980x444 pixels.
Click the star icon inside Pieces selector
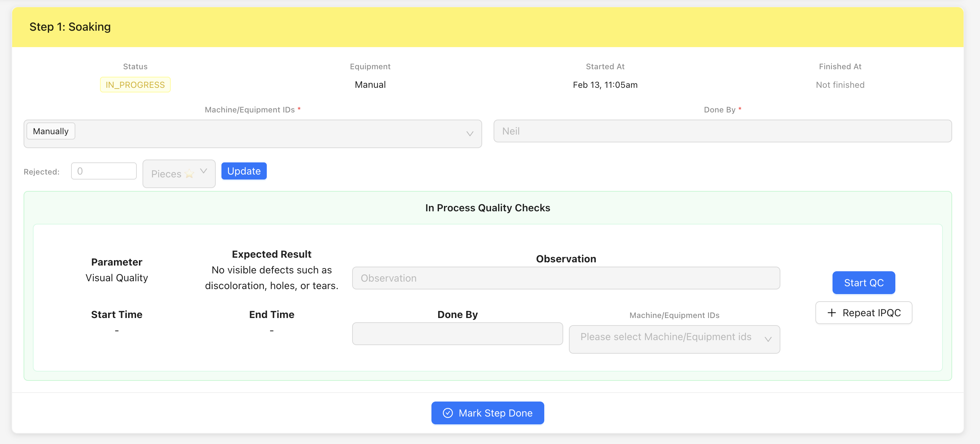tap(189, 174)
